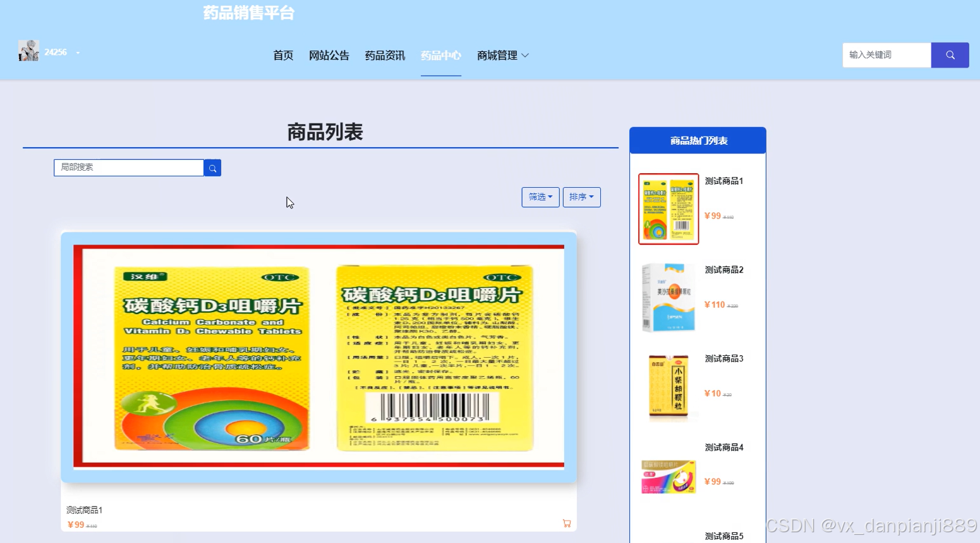Screen dimensions: 980x543
Task: Expand the 商城管理 dropdown menu
Action: 503,56
